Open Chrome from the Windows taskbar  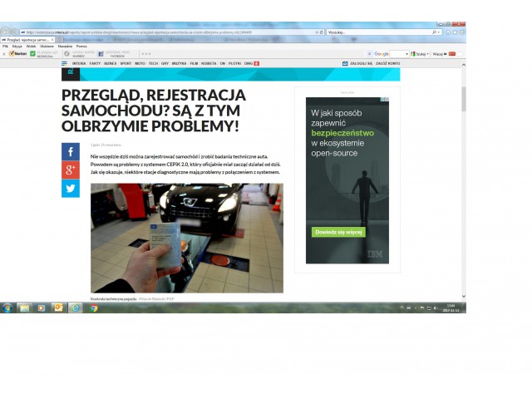[94, 308]
